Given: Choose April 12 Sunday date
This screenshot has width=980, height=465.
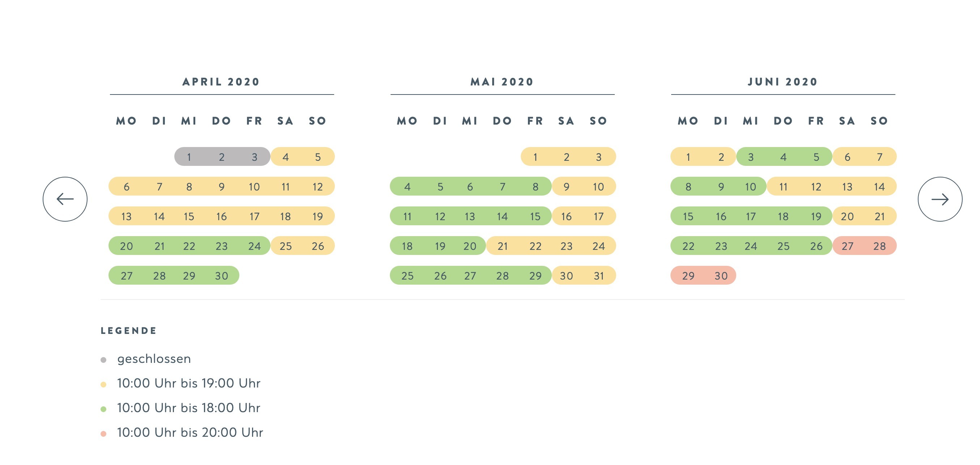Looking at the screenshot, I should pos(318,187).
